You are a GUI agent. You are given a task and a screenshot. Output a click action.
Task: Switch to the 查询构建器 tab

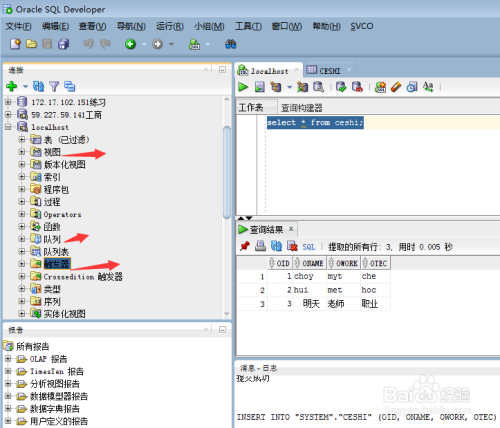[302, 108]
